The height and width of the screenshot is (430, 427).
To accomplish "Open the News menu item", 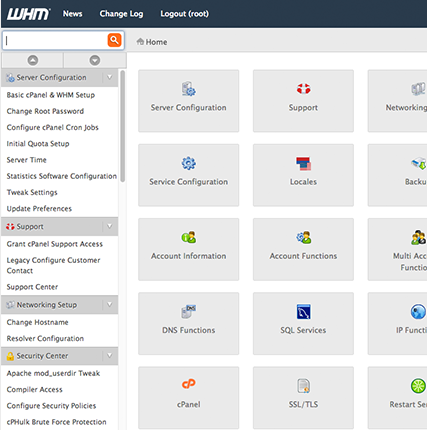I will 73,14.
